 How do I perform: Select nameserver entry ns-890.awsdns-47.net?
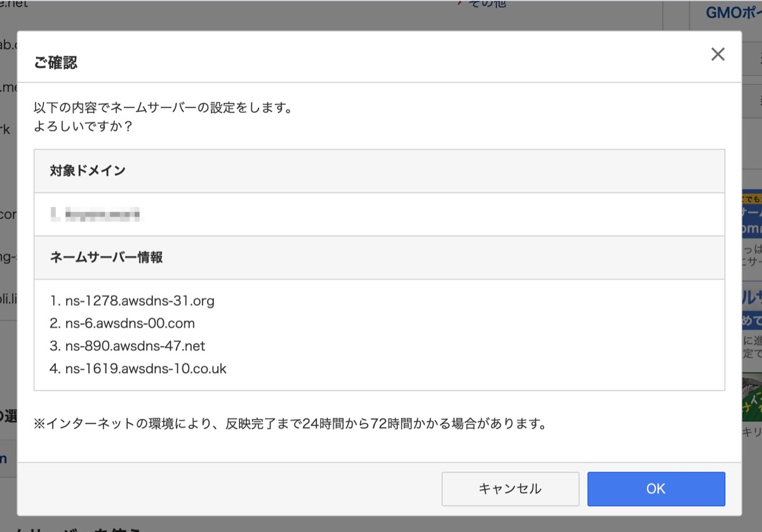[128, 346]
